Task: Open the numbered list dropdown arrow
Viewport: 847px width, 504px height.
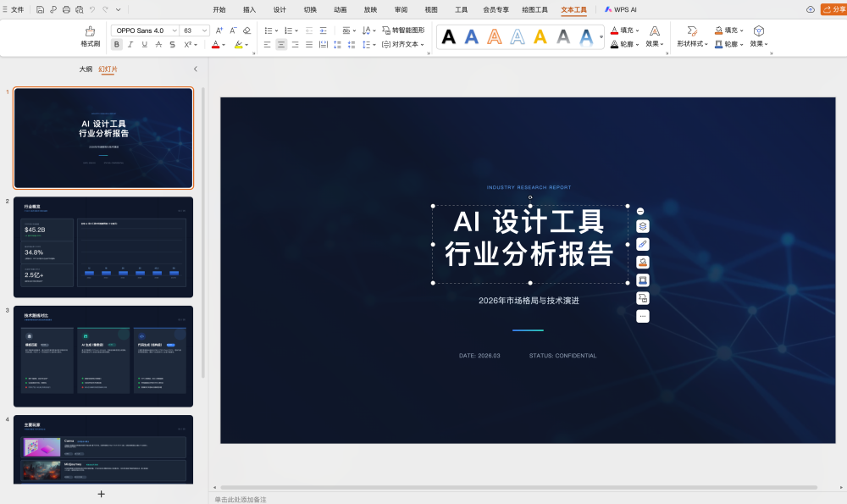Action: (x=296, y=30)
